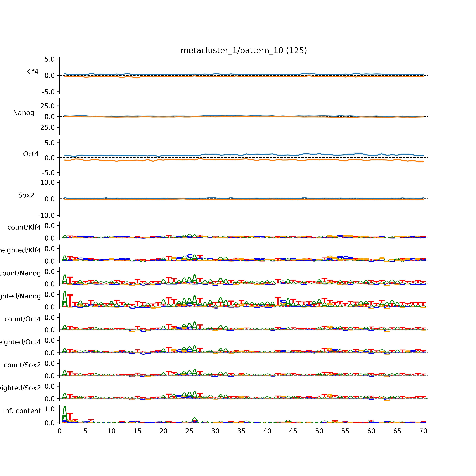This screenshot has width=476, height=476.
Task: Click the Sox2 profile row label
Action: pos(26,195)
